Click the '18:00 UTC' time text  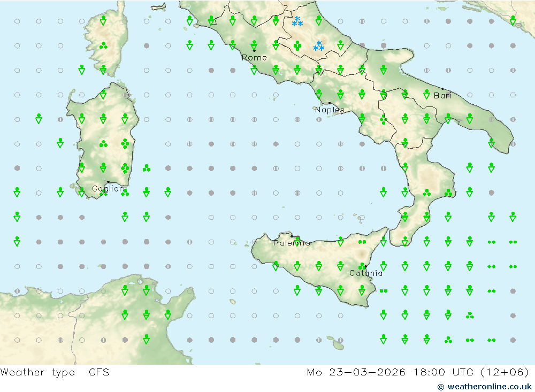tap(444, 372)
